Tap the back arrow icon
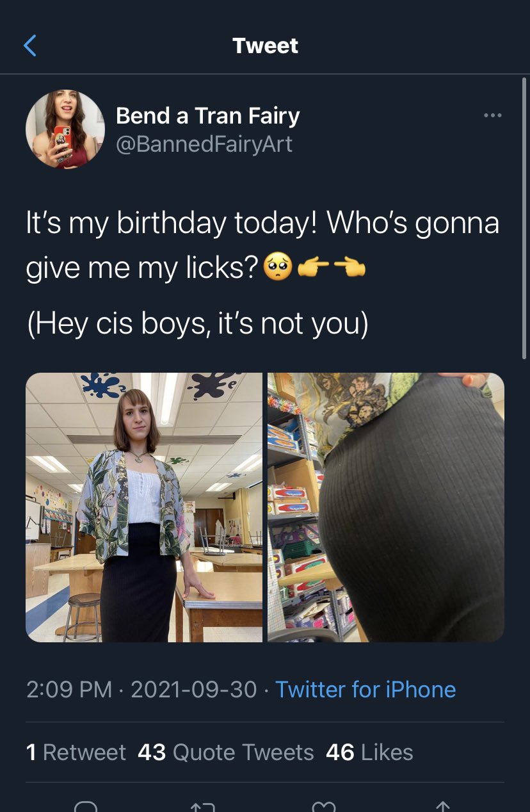This screenshot has width=530, height=812. pos(29,45)
